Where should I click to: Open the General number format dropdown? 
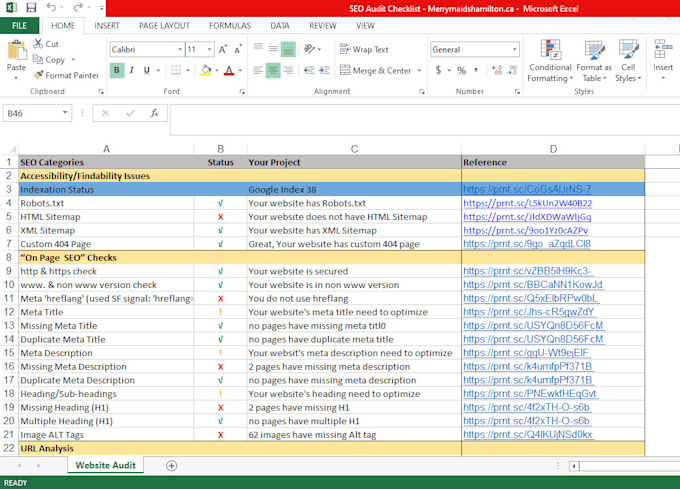click(514, 49)
